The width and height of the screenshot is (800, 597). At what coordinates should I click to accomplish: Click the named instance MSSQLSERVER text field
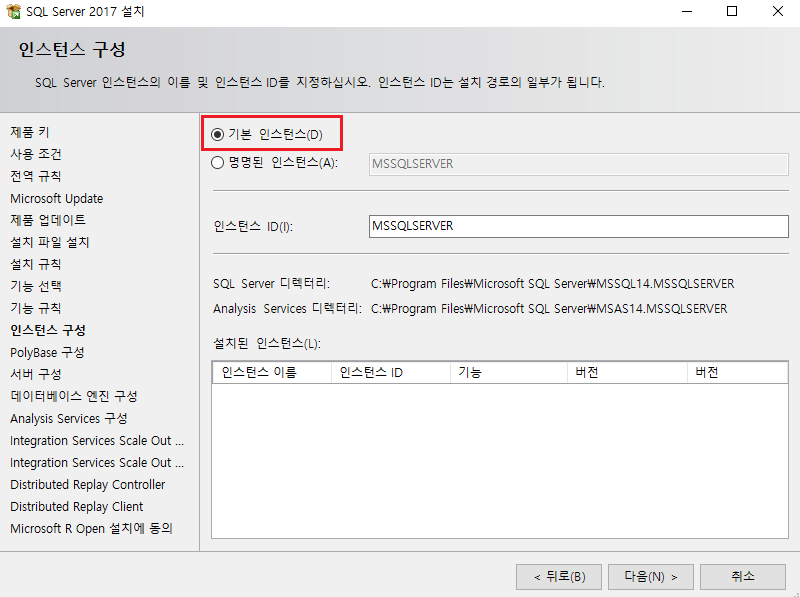tap(579, 164)
